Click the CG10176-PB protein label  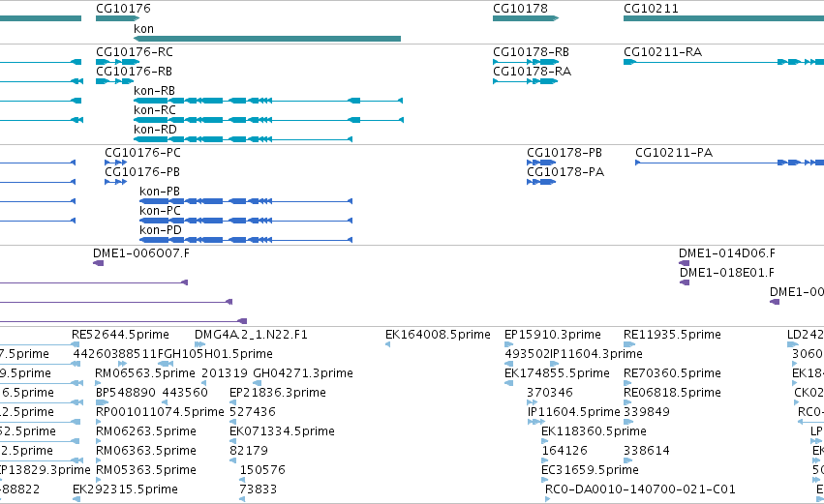[142, 172]
